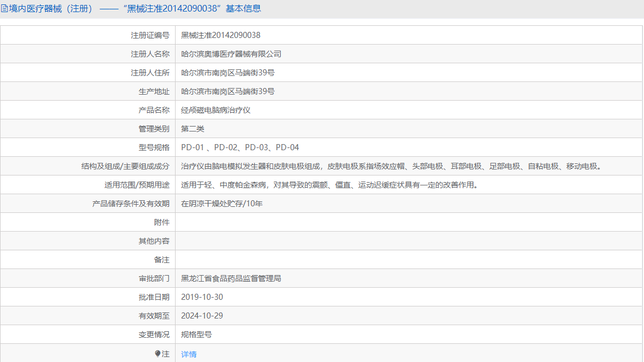Click the 结构及组成 composition description text
The image size is (644, 362).
click(392, 166)
